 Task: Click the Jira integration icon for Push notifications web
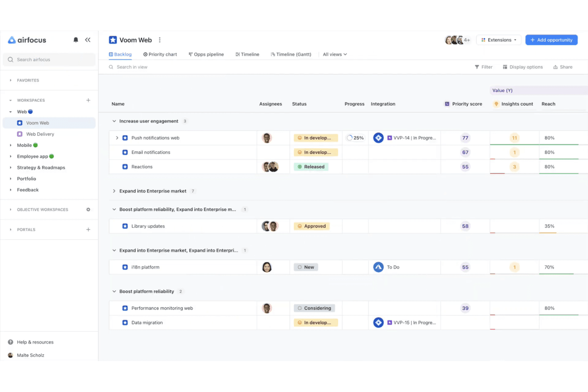point(378,138)
